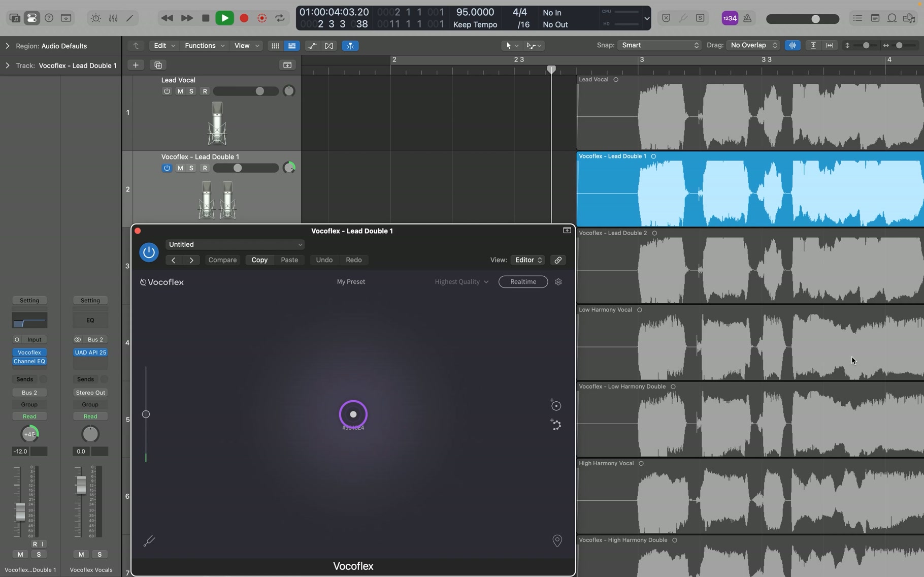The width and height of the screenshot is (924, 577).
Task: Open the Mixer button in control bar
Action: pos(113,18)
